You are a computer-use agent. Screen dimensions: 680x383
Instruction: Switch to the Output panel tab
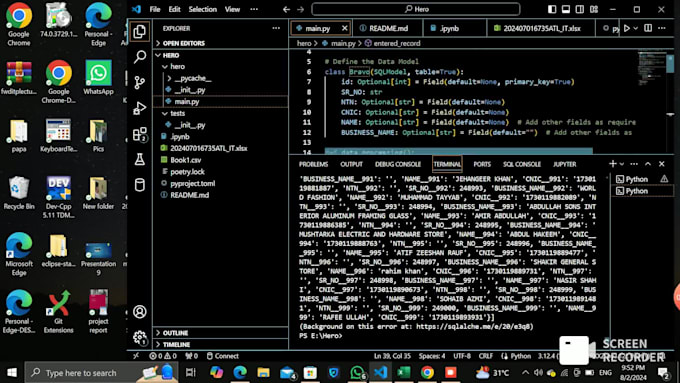pyautogui.click(x=351, y=164)
